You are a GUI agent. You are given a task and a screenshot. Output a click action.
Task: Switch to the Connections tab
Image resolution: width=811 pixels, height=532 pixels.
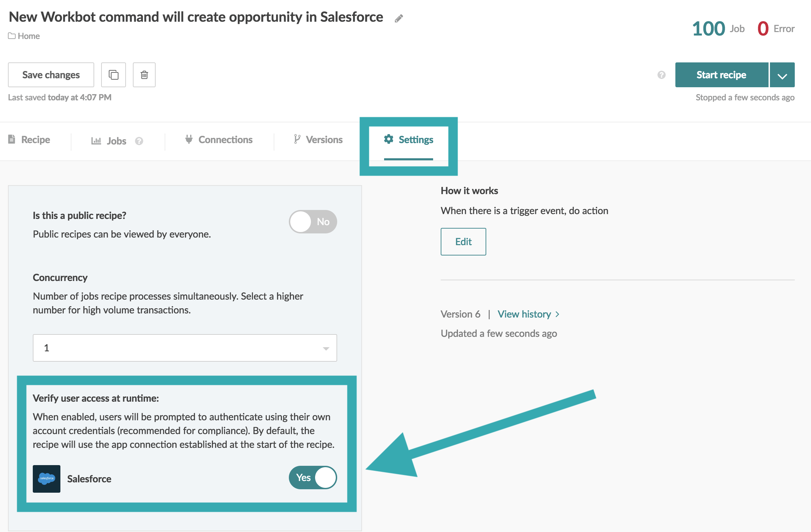pyautogui.click(x=219, y=140)
